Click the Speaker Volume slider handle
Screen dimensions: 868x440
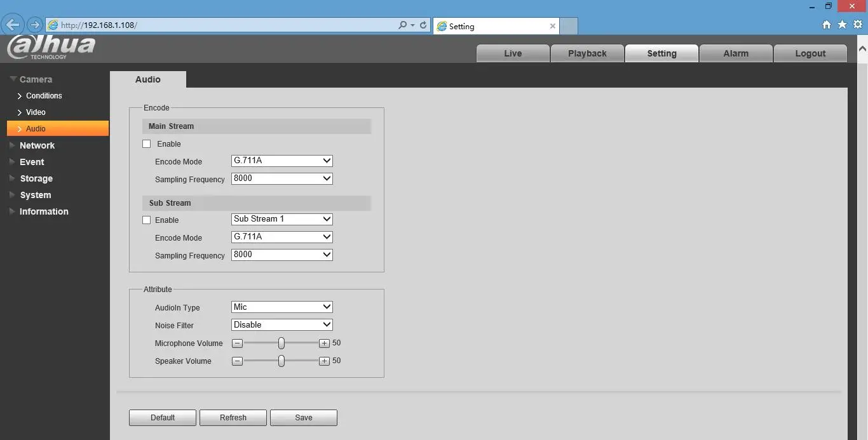(281, 361)
